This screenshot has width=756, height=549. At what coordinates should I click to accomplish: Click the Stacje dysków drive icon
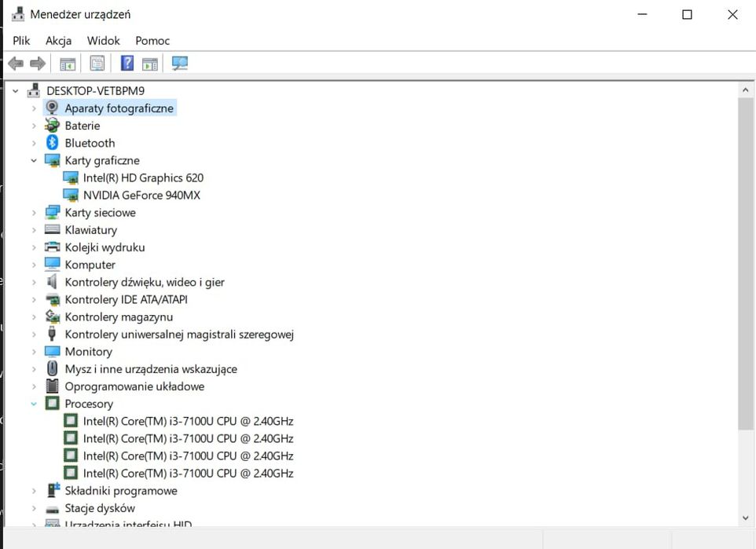pos(52,508)
